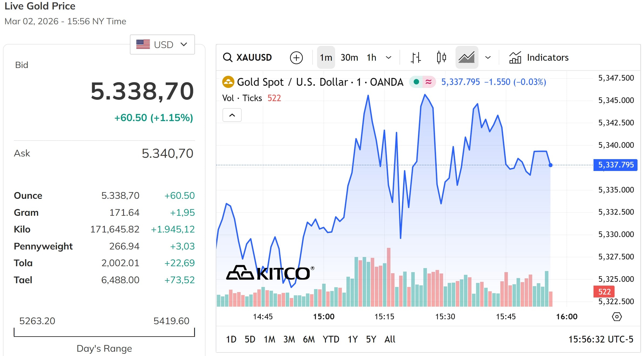
Task: Open the Indicators panel
Action: (539, 57)
